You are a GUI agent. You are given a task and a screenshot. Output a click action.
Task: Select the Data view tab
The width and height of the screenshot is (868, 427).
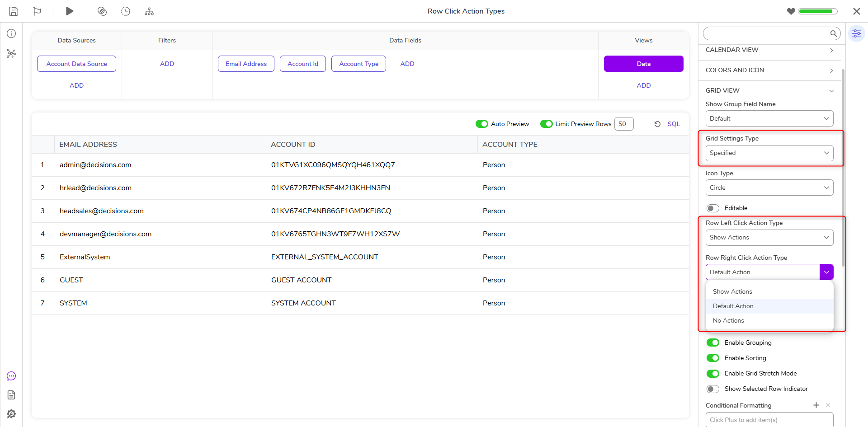(x=644, y=64)
